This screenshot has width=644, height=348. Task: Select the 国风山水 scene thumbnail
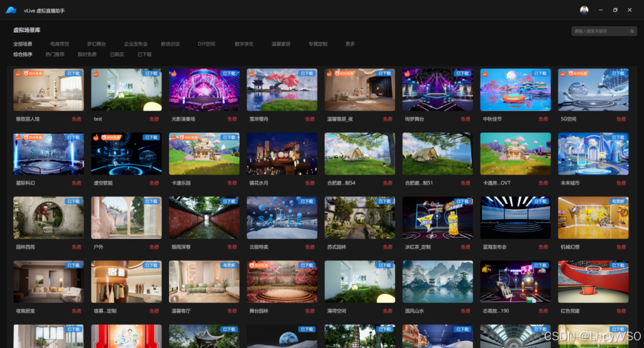pyautogui.click(x=438, y=282)
